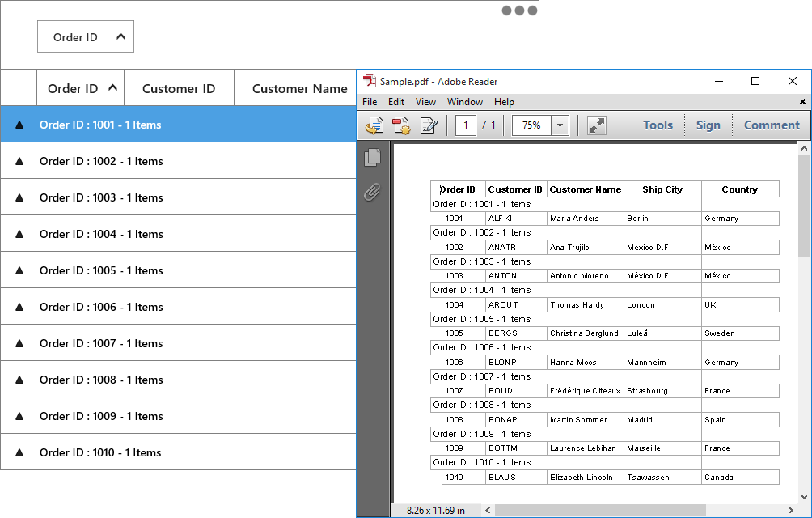Click PDF header Country
The height and width of the screenshot is (518, 812).
(x=739, y=189)
